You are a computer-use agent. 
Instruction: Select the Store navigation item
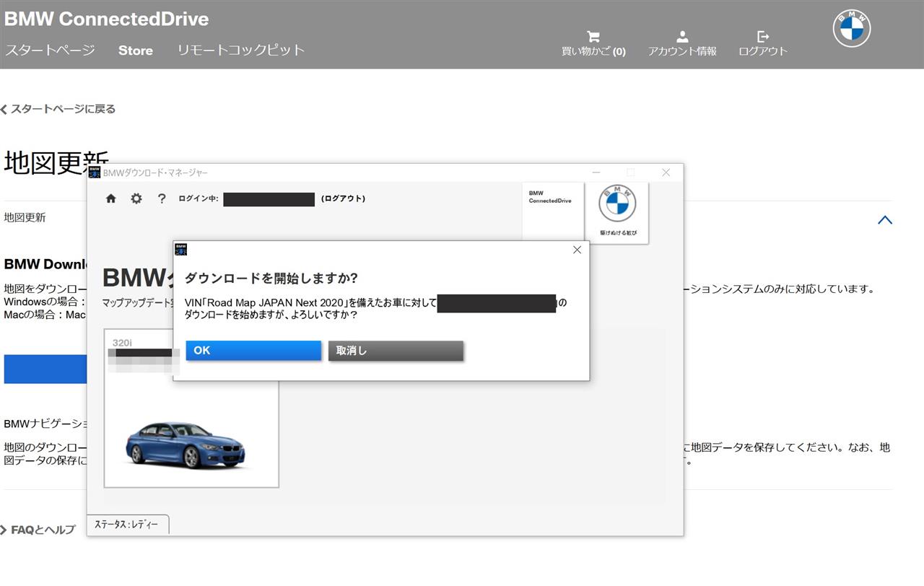tap(136, 51)
